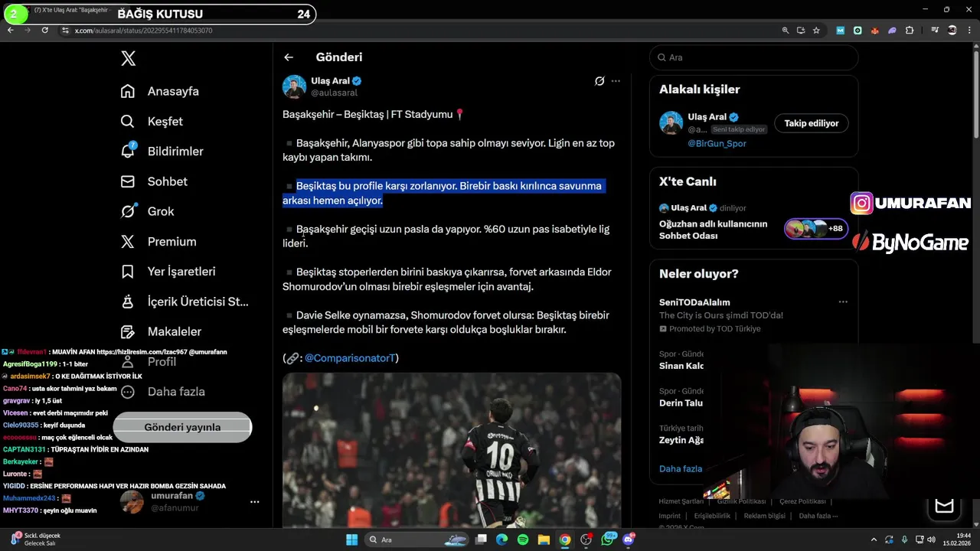
Task: Open Derin Talu trending topic
Action: (681, 396)
